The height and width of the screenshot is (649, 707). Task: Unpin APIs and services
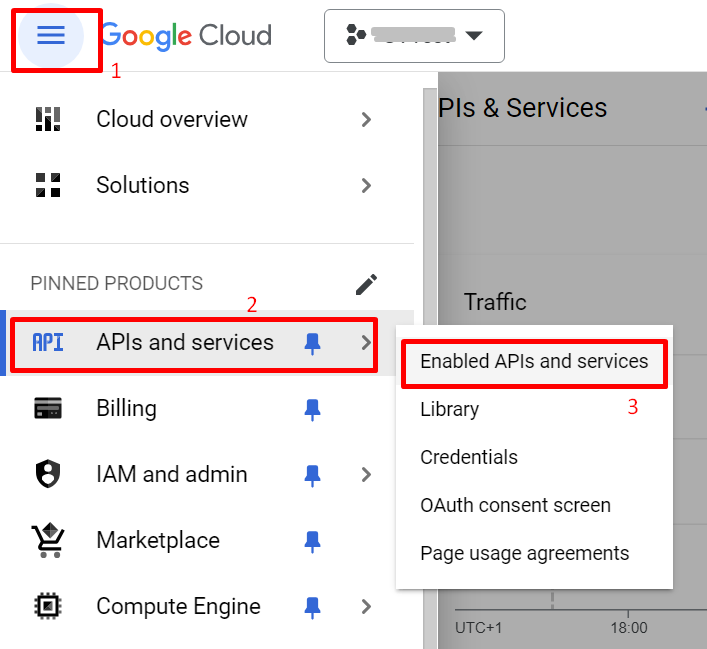[313, 343]
